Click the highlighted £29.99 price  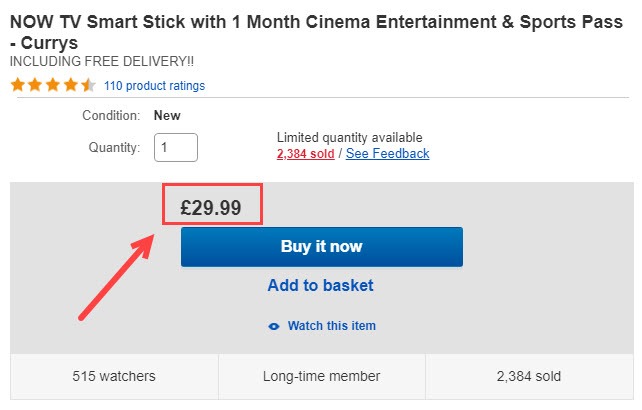pyautogui.click(x=211, y=208)
